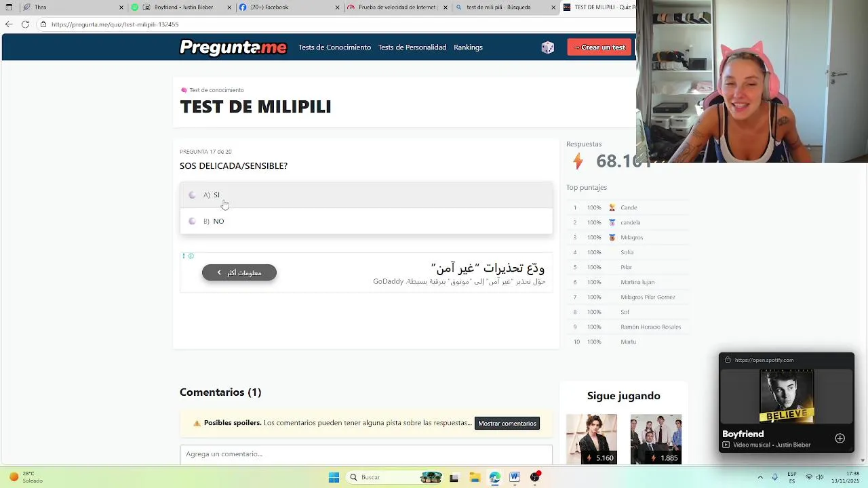Select answer B) NO
The height and width of the screenshot is (488, 868).
(366, 221)
